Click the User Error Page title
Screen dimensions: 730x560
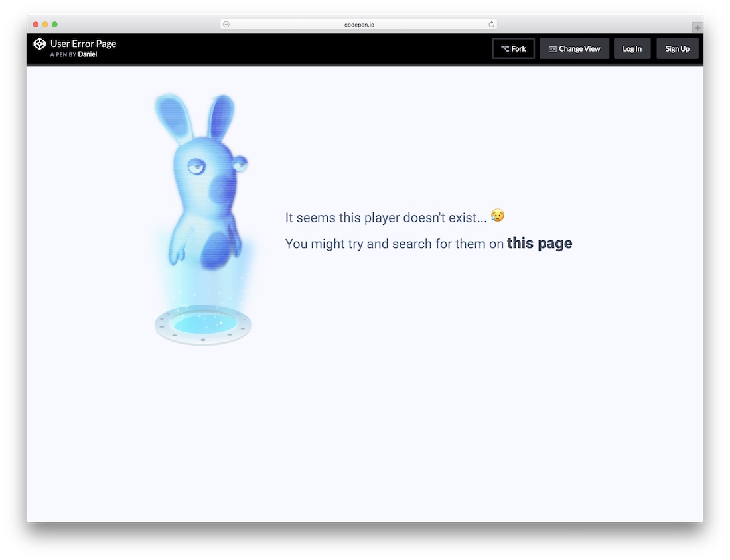coord(84,44)
